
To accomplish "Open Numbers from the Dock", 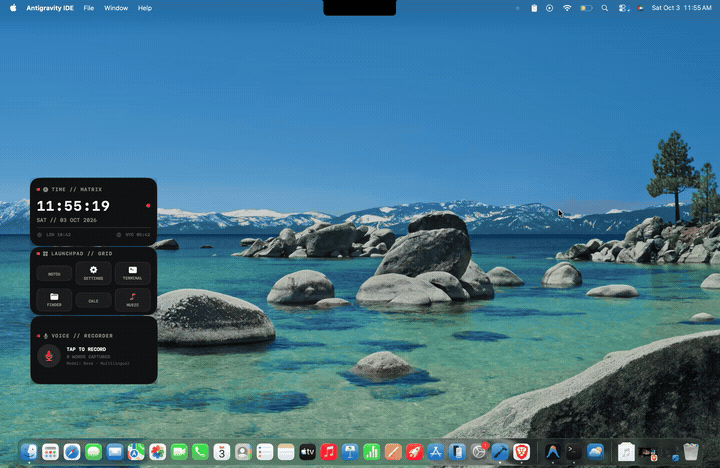I will [x=372, y=452].
